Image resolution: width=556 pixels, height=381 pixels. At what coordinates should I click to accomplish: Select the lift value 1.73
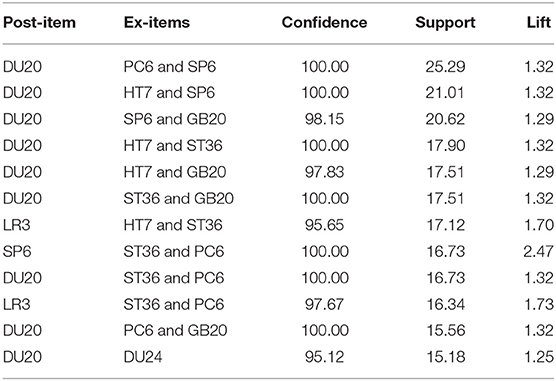click(x=539, y=305)
